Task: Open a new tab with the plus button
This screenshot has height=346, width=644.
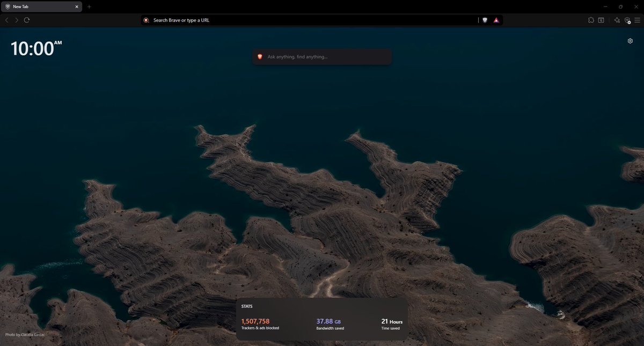Action: click(x=89, y=6)
